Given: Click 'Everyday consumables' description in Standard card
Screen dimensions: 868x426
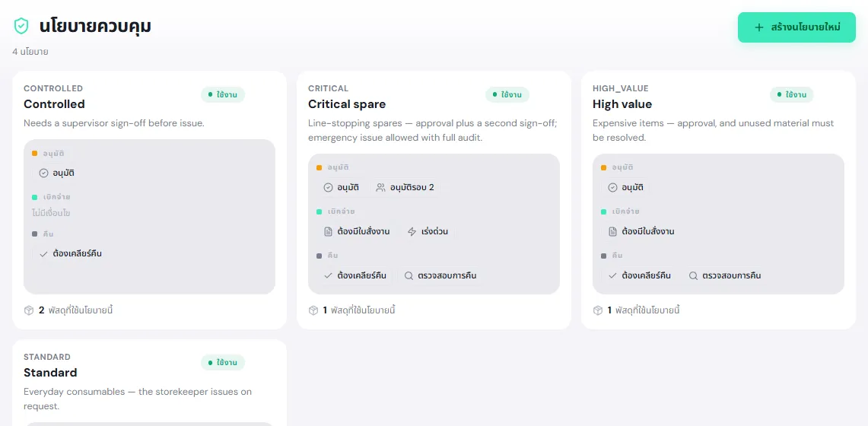Looking at the screenshot, I should tap(138, 399).
